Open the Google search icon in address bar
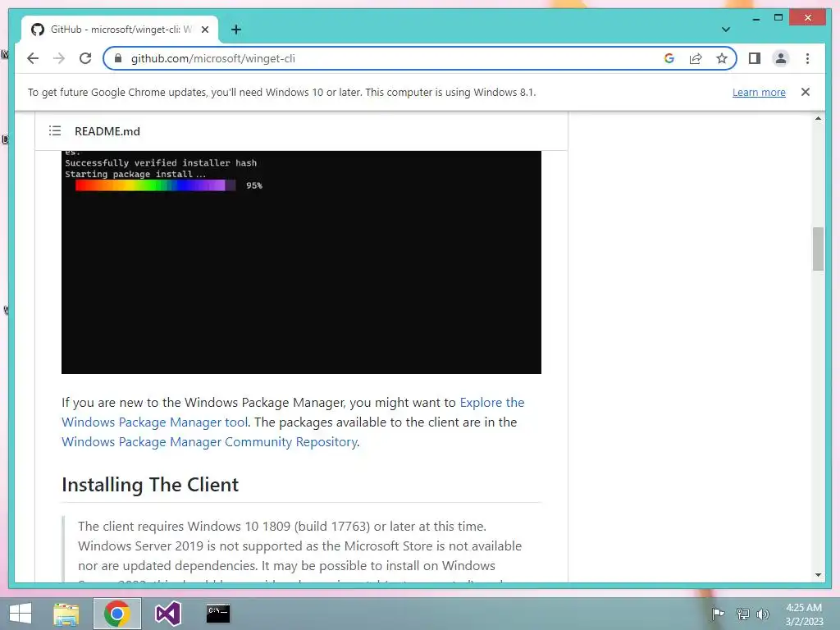Image resolution: width=840 pixels, height=630 pixels. pyautogui.click(x=669, y=58)
